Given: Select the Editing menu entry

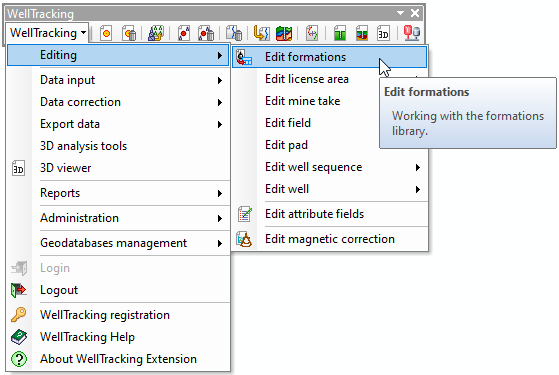Looking at the screenshot, I should (118, 55).
